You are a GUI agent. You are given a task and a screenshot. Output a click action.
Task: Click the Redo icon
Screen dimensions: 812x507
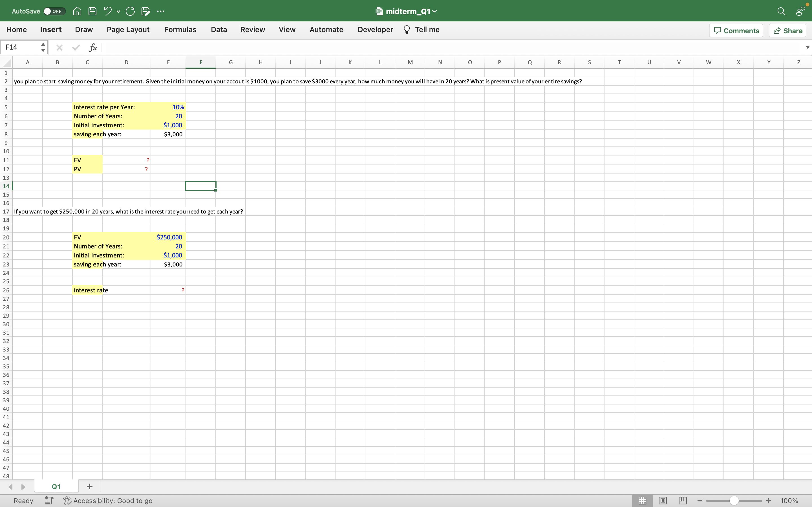click(130, 11)
